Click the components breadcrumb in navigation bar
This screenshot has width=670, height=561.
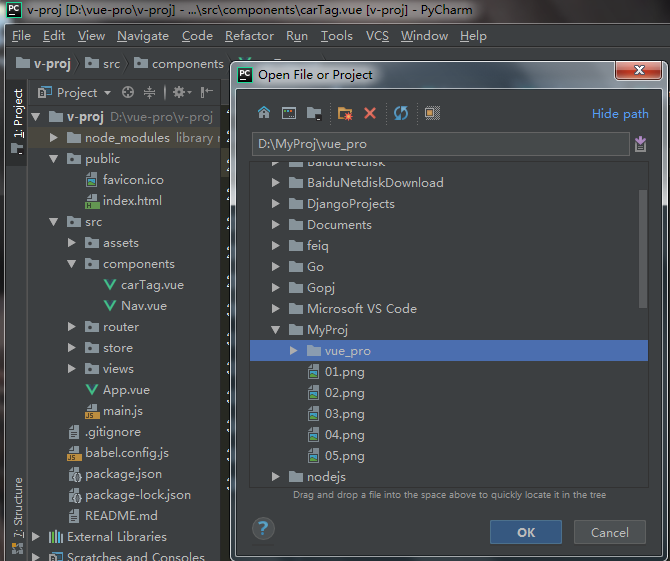[x=179, y=64]
